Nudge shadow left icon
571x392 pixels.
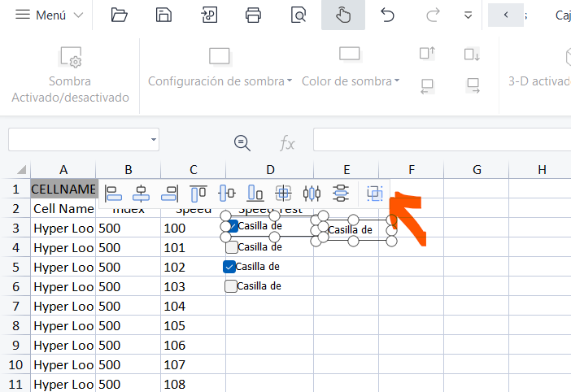tap(427, 86)
